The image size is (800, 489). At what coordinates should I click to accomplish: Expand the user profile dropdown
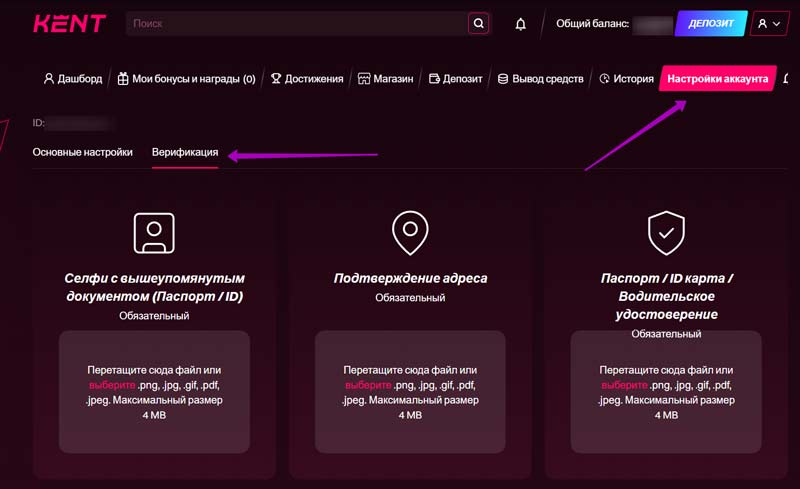click(768, 23)
